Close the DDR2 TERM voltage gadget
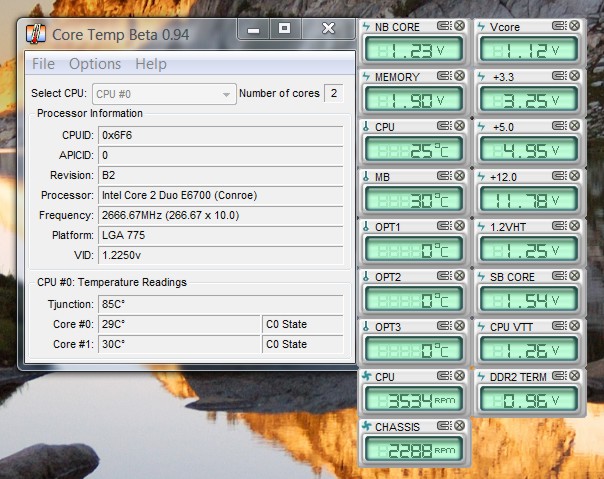Viewport: 604px width, 479px height. click(x=574, y=376)
